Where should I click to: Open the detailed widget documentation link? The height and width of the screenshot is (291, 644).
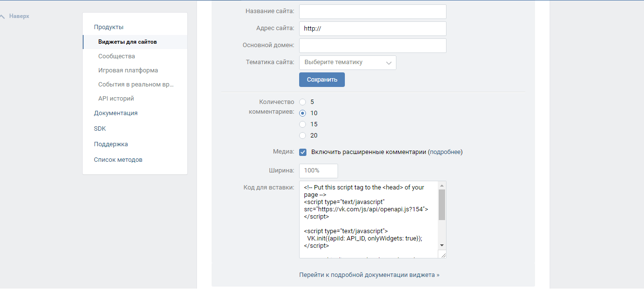(369, 275)
